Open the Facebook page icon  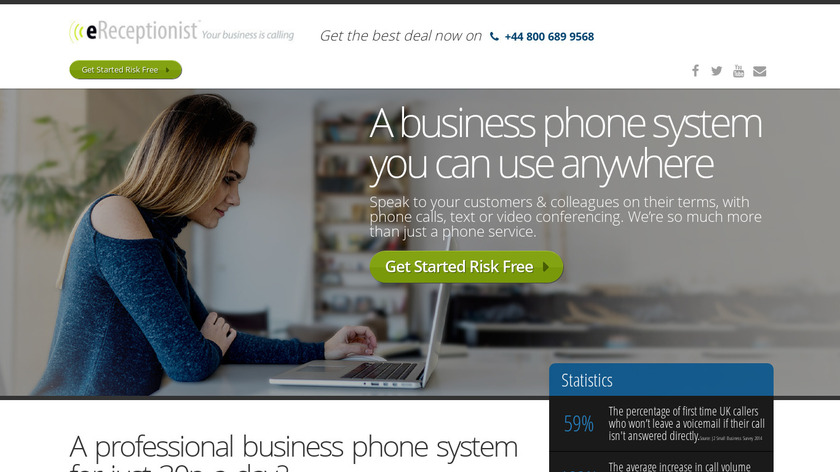(x=695, y=71)
